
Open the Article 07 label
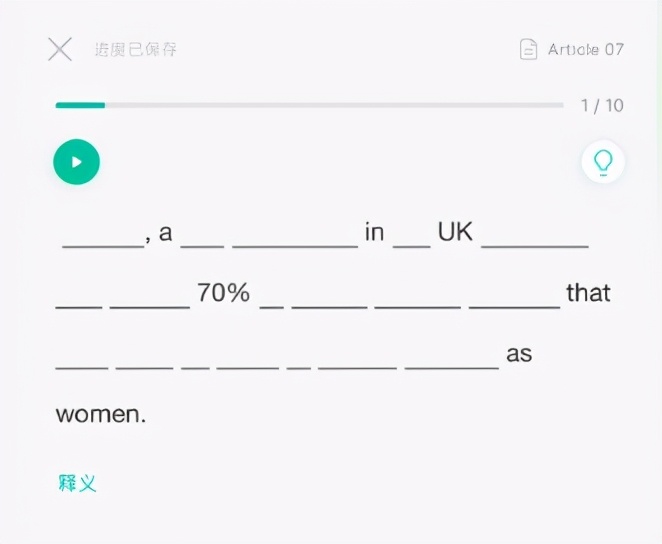pyautogui.click(x=586, y=49)
